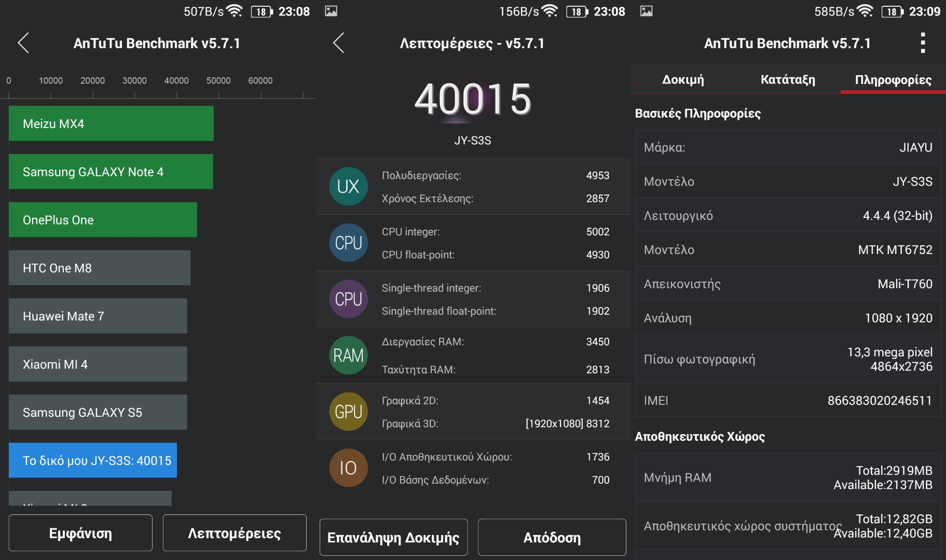Screen dimensions: 946x560
Task: Select the Samsung GALAXY S5 bar
Action: point(98,413)
